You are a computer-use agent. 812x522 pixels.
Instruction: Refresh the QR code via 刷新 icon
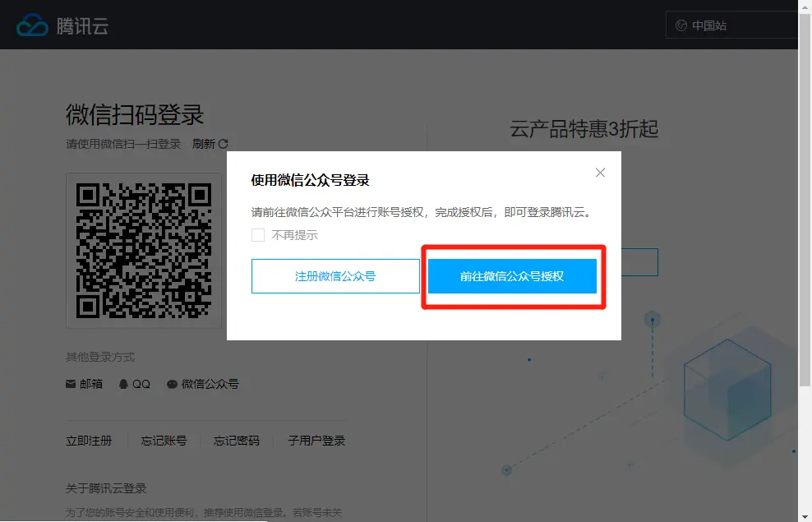point(224,144)
